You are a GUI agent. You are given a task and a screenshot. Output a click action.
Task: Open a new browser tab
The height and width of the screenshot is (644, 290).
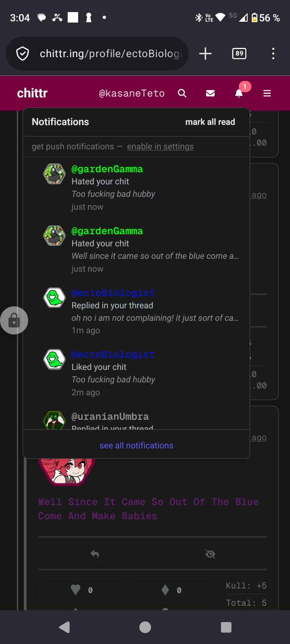pyautogui.click(x=205, y=54)
